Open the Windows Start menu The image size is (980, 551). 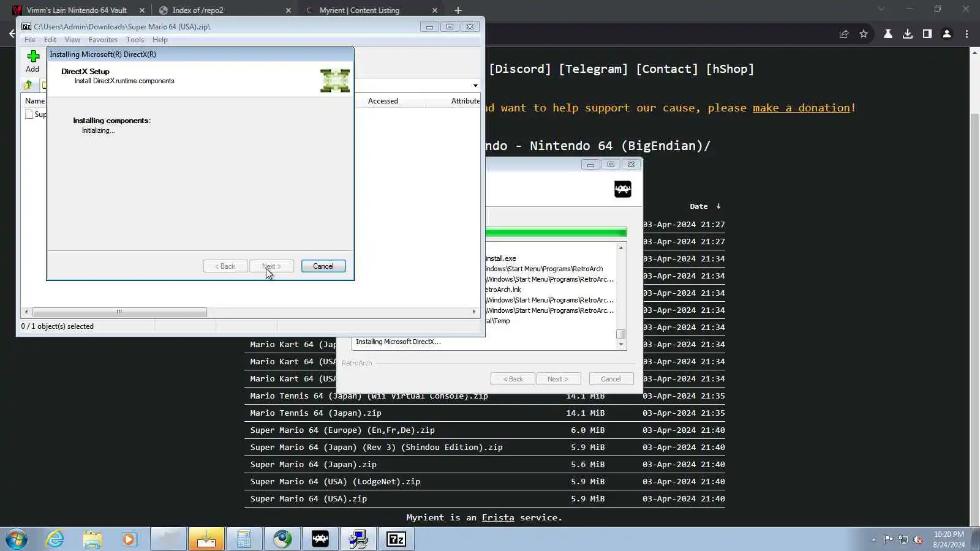[x=17, y=539]
